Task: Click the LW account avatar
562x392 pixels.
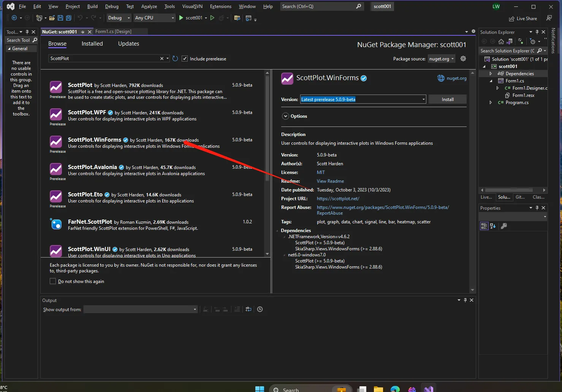Action: (x=496, y=6)
